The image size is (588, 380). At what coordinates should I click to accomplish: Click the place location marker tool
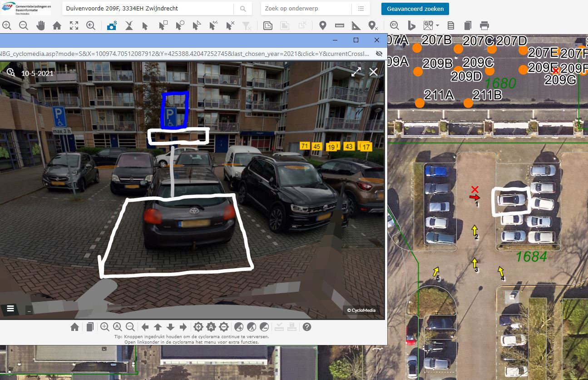pos(322,25)
